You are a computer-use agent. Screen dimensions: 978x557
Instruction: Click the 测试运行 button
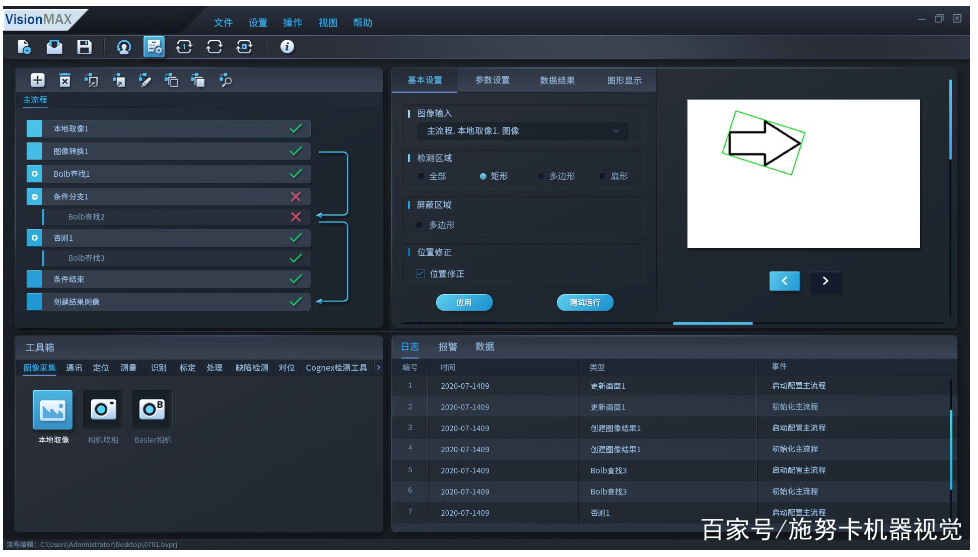click(585, 302)
